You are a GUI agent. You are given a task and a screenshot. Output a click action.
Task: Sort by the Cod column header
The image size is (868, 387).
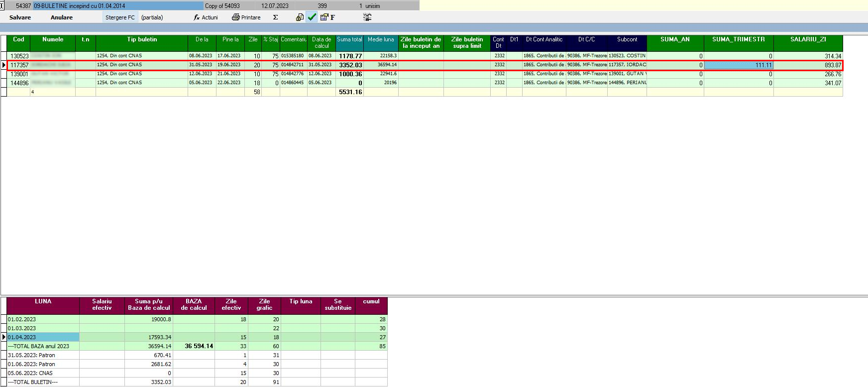pos(18,43)
